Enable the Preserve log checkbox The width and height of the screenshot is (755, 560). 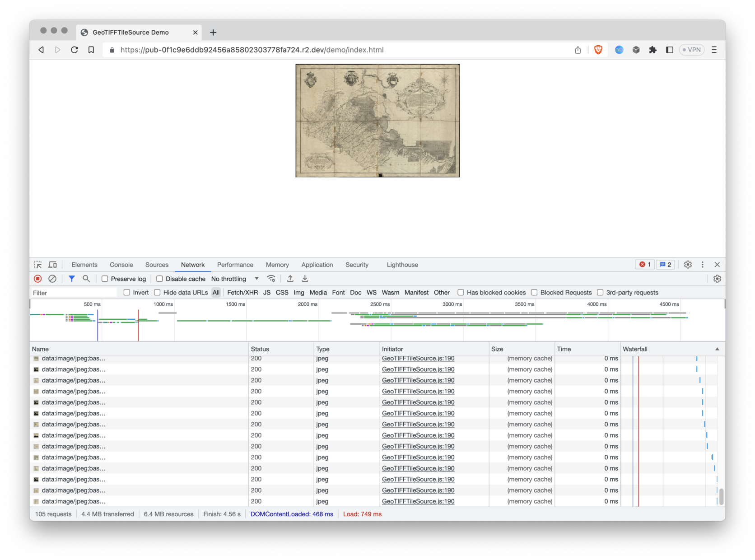tap(105, 279)
